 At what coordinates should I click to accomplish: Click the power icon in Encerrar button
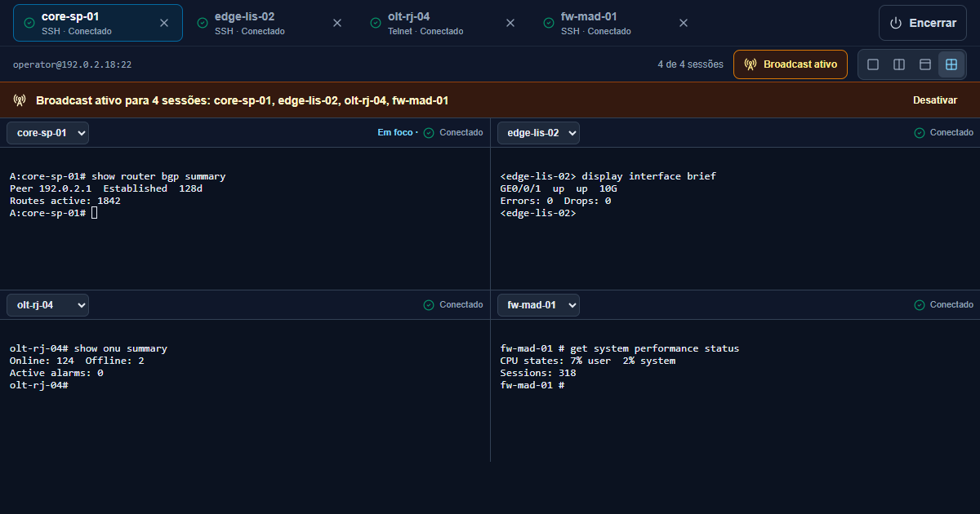click(896, 23)
